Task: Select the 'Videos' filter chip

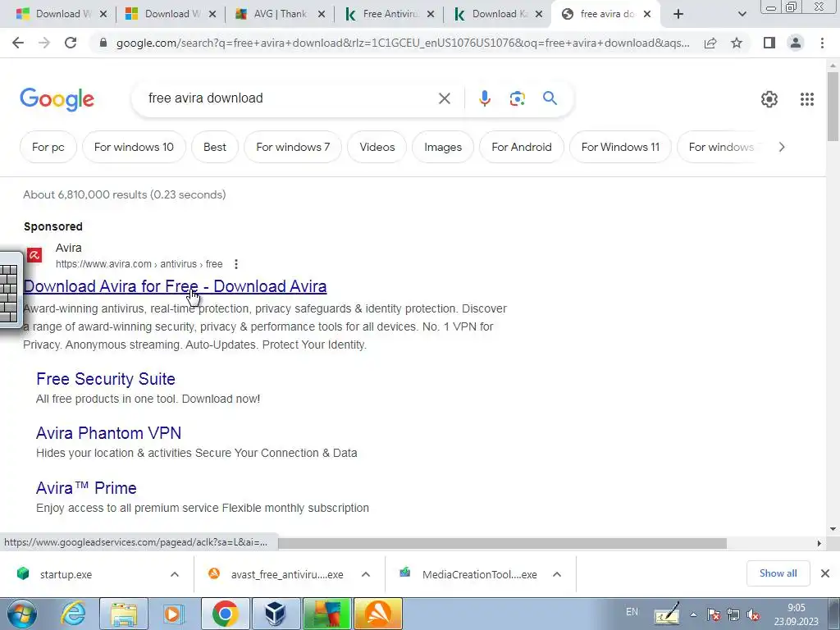Action: (x=377, y=147)
